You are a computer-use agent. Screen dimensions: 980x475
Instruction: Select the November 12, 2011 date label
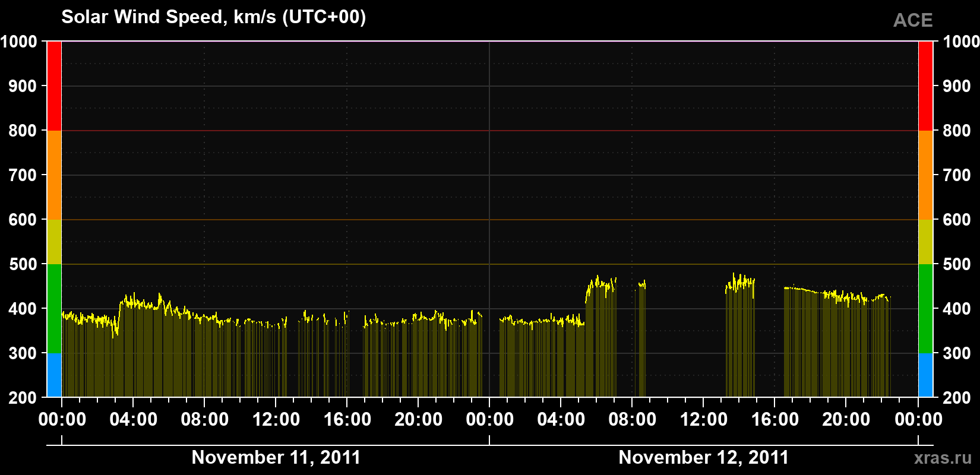704,457
